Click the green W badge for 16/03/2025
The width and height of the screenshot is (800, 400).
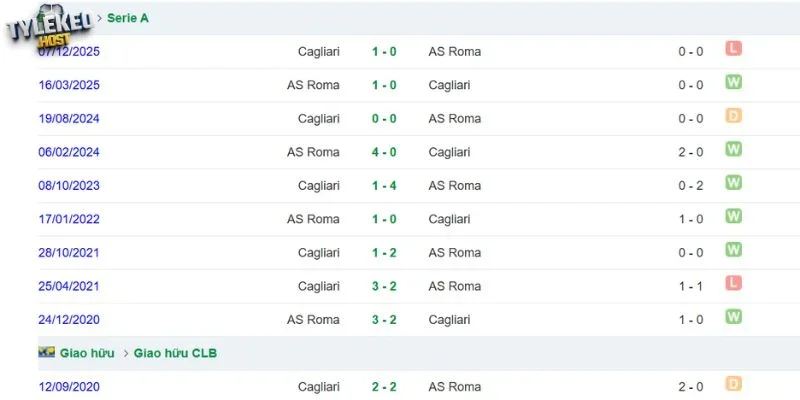point(733,82)
